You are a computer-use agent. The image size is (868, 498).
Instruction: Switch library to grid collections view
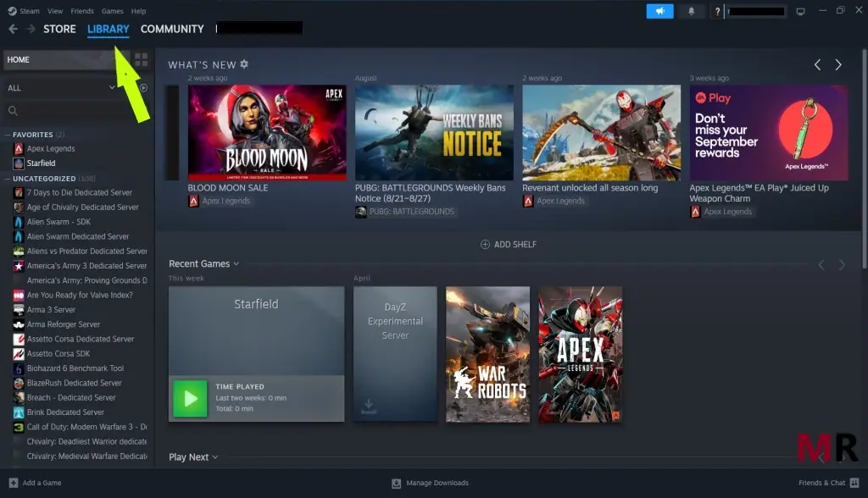click(x=142, y=60)
